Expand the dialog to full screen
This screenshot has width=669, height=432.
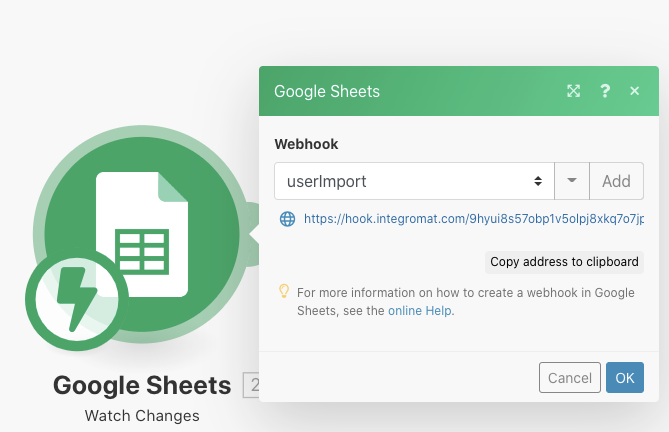[x=574, y=91]
